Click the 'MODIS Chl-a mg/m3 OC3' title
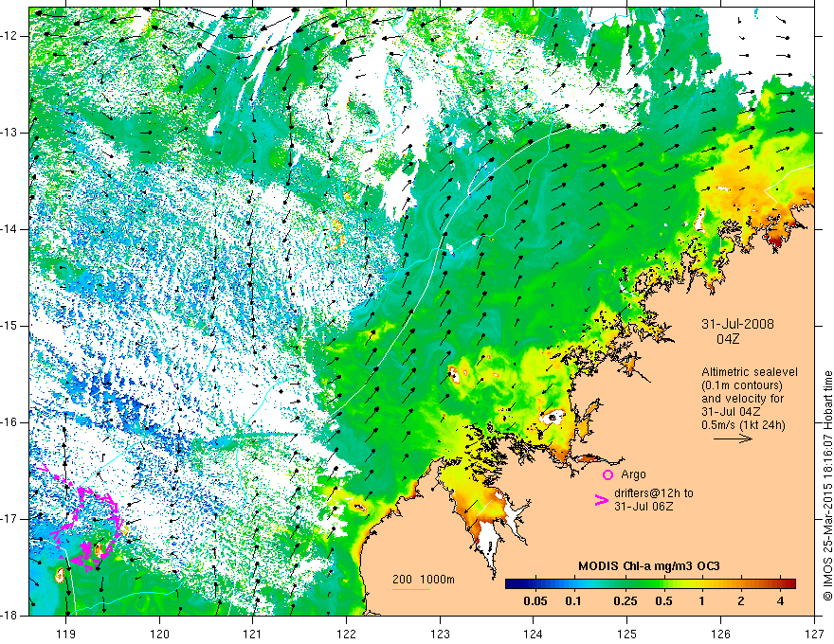Screen dimensions: 834x644 (649, 566)
